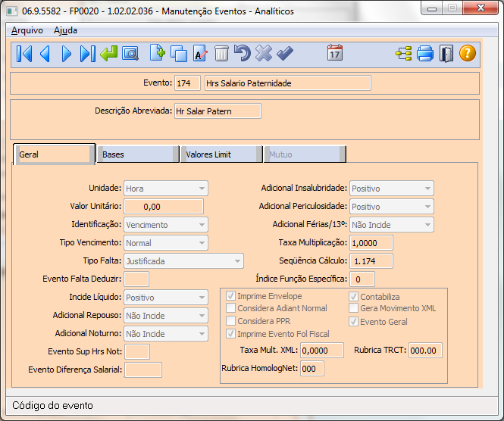Open the Identificação dropdown

coord(166,224)
